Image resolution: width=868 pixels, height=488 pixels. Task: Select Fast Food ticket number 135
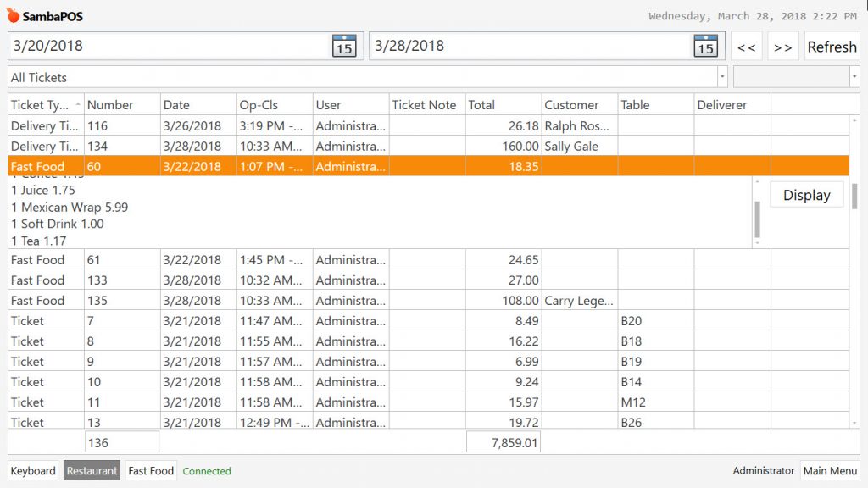428,301
